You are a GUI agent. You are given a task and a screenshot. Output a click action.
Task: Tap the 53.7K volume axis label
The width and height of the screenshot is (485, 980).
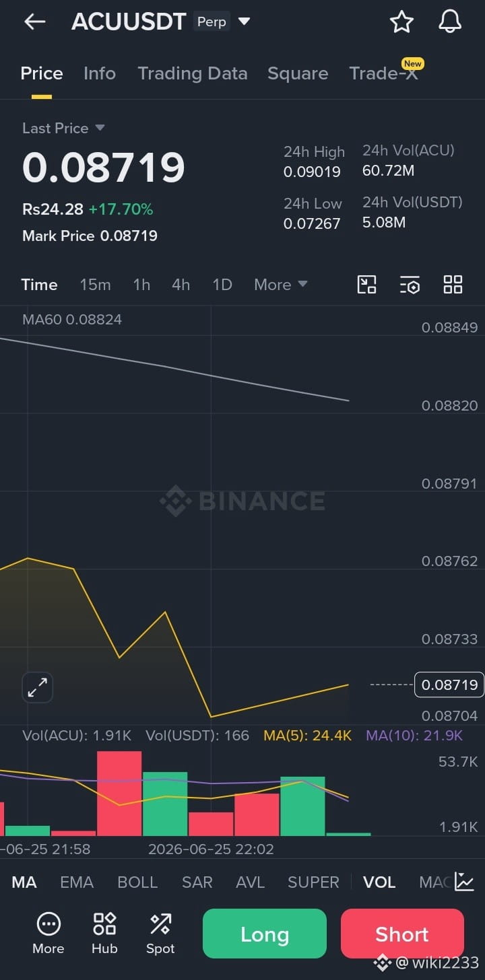pos(458,762)
